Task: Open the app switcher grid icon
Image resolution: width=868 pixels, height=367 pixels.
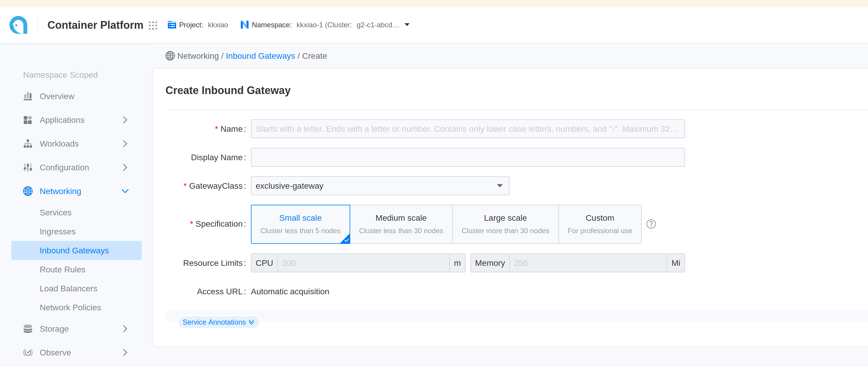Action: coord(153,25)
